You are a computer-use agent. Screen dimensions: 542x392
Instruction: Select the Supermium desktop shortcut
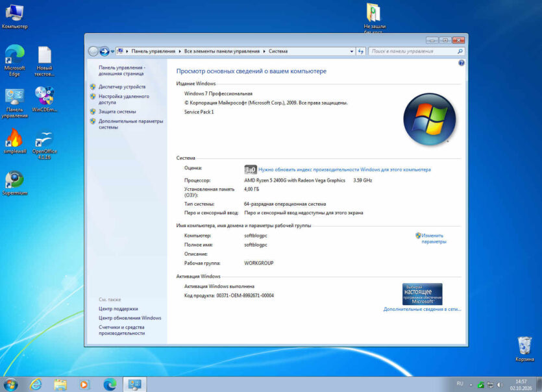14,183
